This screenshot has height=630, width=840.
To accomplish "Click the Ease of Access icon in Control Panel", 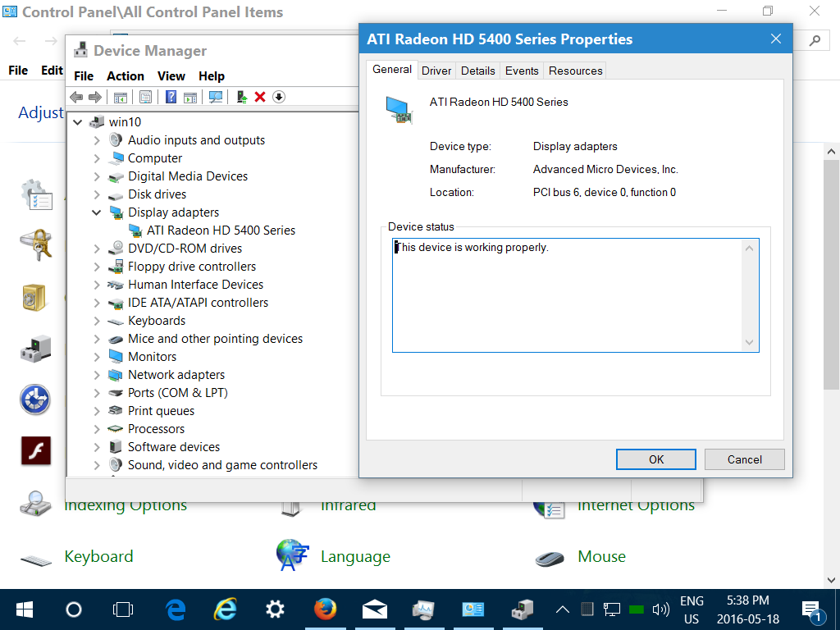I will point(35,399).
